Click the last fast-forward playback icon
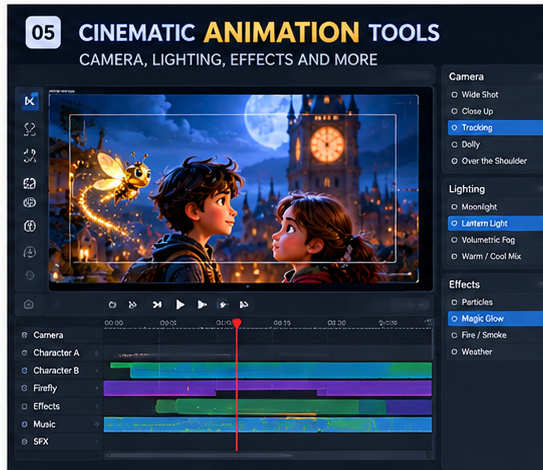 coord(244,304)
